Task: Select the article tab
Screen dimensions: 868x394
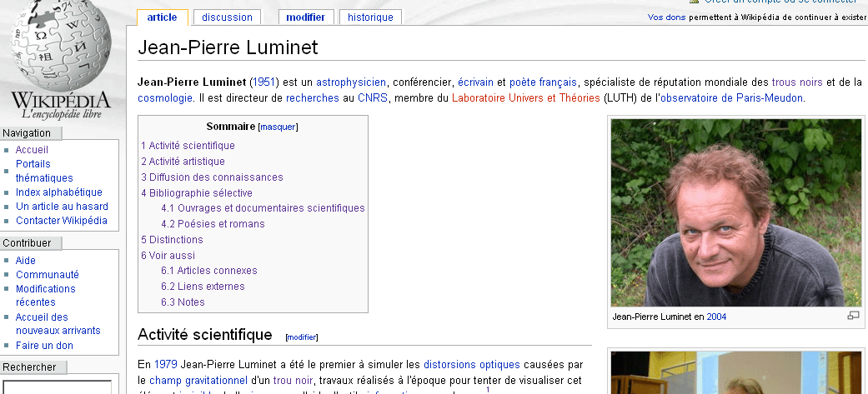Action: coord(163,17)
